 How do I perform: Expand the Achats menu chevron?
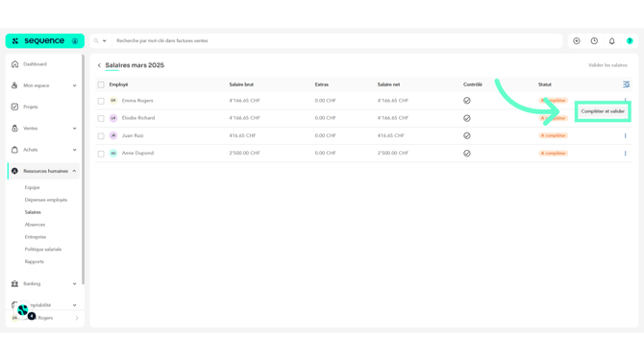[74, 150]
